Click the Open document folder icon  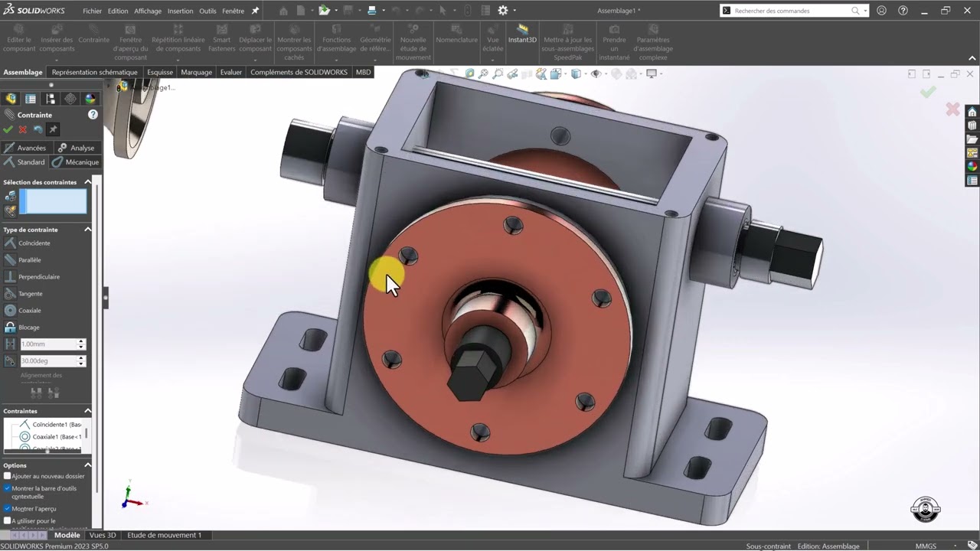point(325,11)
